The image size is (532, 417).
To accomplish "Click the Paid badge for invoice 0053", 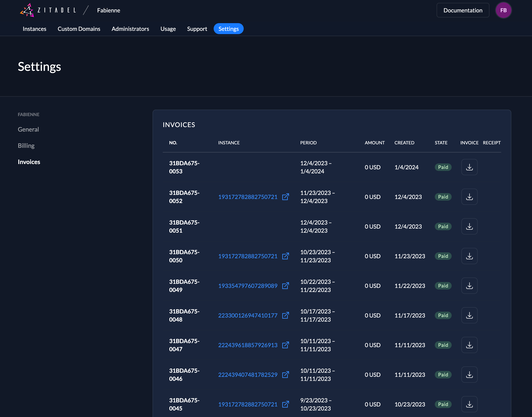I will coord(443,167).
